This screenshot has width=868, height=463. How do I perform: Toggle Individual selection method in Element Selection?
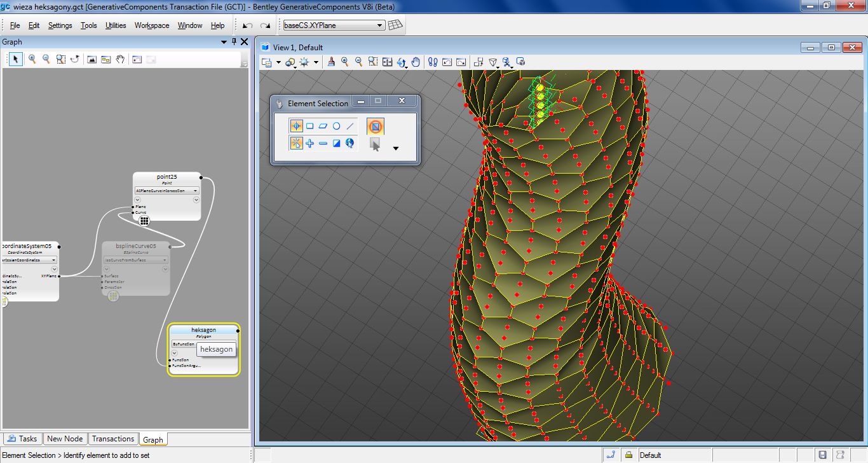296,126
